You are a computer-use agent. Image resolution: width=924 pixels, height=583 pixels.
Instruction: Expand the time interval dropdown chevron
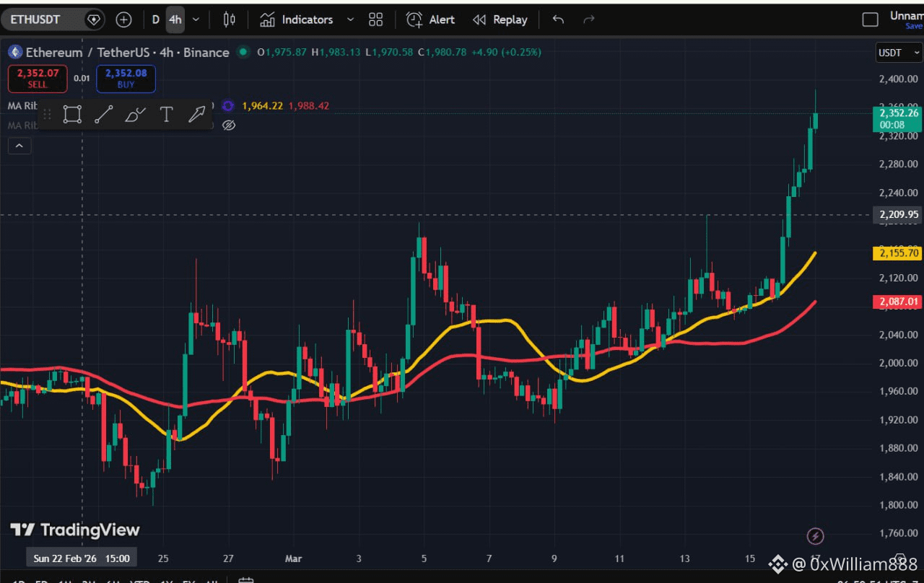(x=196, y=19)
